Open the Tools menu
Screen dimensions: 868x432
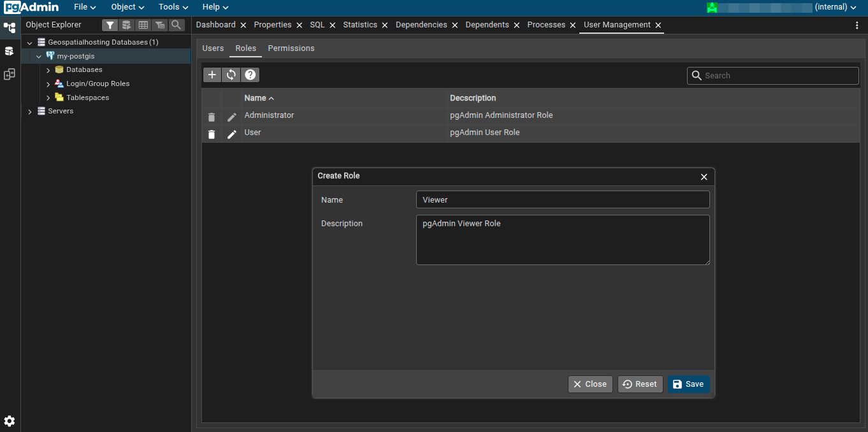(x=173, y=7)
